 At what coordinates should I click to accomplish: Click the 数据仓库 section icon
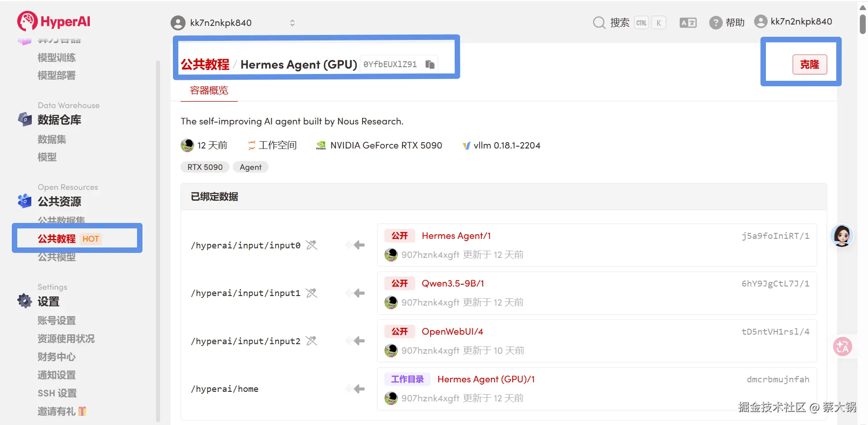25,119
